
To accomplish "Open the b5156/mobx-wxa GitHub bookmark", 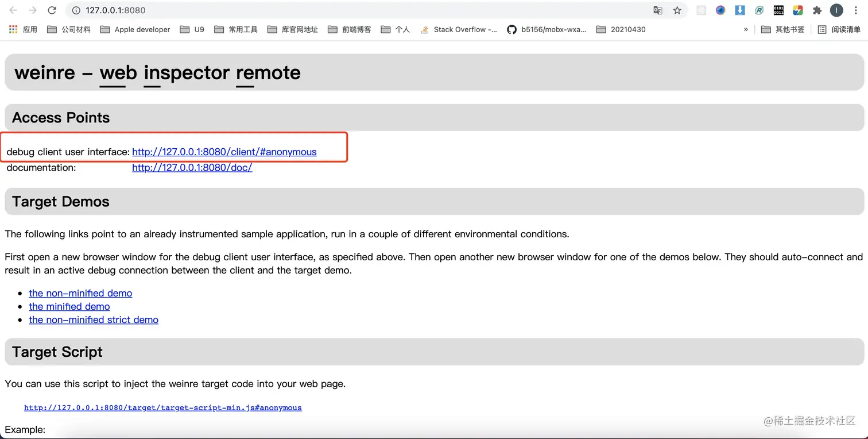I will [x=547, y=29].
